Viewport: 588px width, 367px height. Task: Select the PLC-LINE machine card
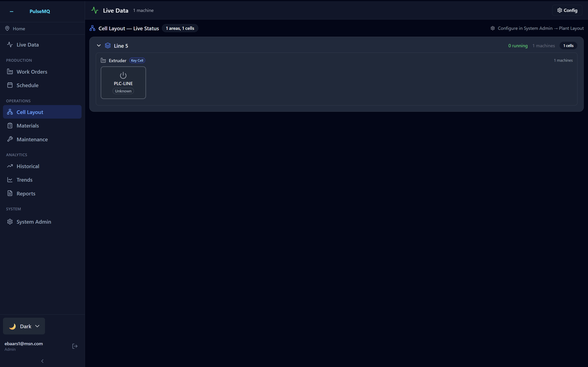pos(123,83)
